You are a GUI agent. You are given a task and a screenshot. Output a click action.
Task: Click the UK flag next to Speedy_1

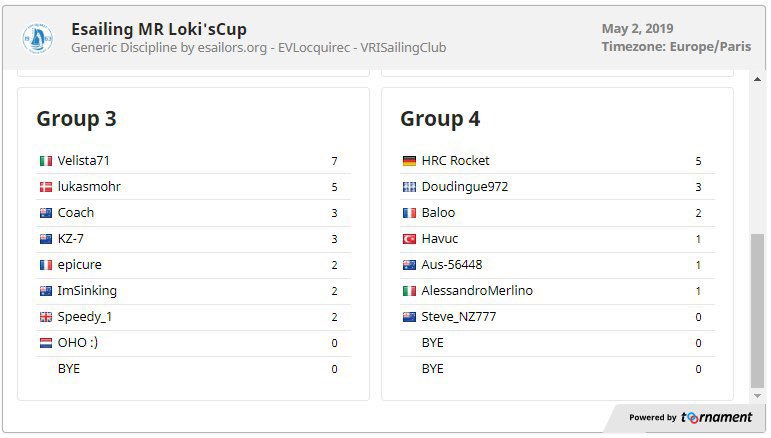tap(46, 317)
